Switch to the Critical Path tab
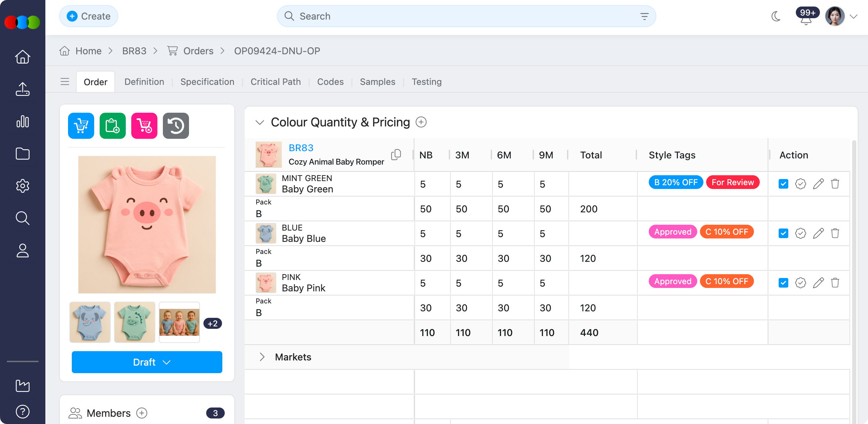The width and height of the screenshot is (868, 424). coord(276,82)
